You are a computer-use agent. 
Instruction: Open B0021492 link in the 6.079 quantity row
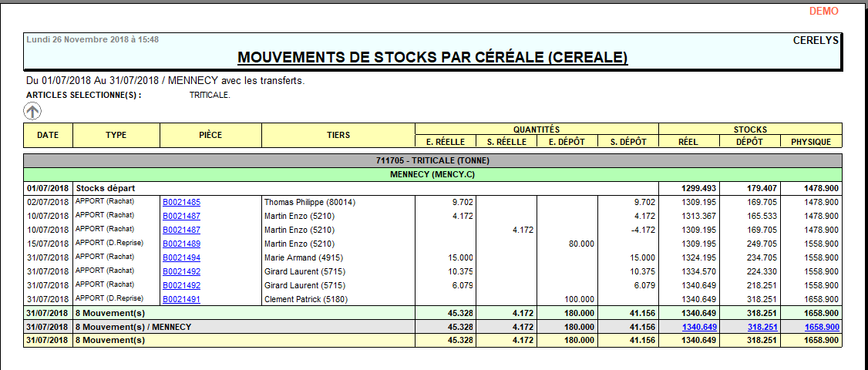click(x=181, y=285)
